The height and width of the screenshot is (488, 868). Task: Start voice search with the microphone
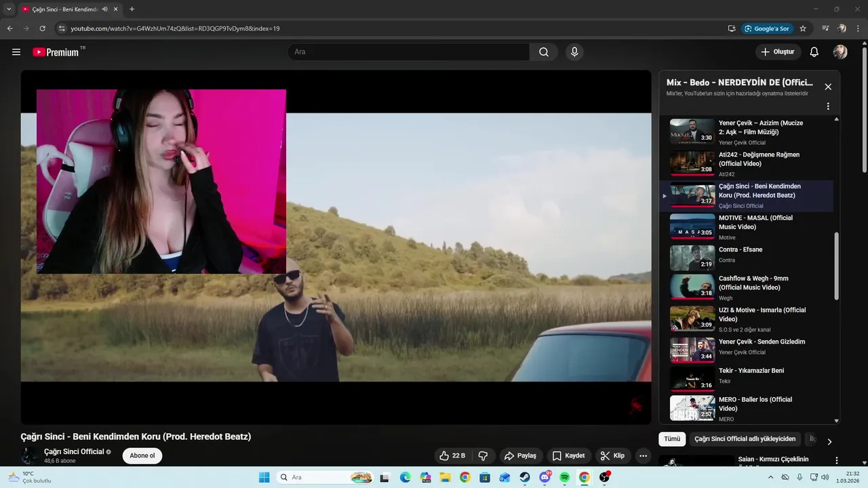point(574,52)
